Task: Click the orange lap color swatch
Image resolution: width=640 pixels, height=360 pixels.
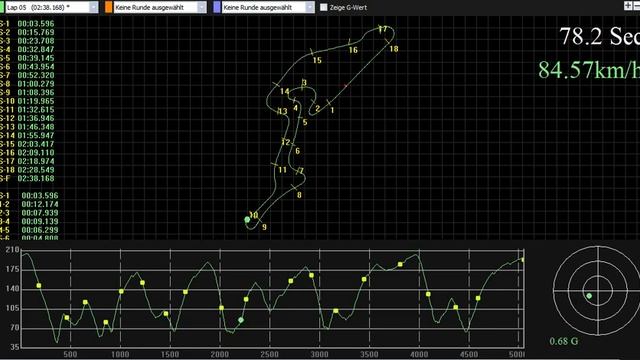Action: (x=109, y=7)
